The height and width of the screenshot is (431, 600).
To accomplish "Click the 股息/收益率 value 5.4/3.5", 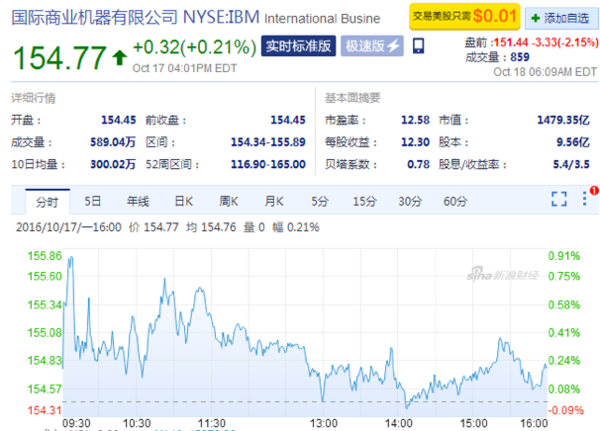I will point(571,164).
